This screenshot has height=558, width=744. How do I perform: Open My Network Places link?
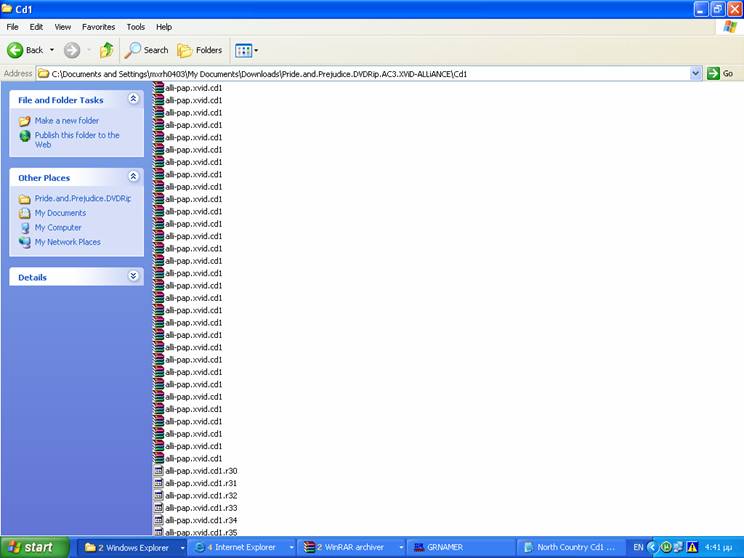67,242
